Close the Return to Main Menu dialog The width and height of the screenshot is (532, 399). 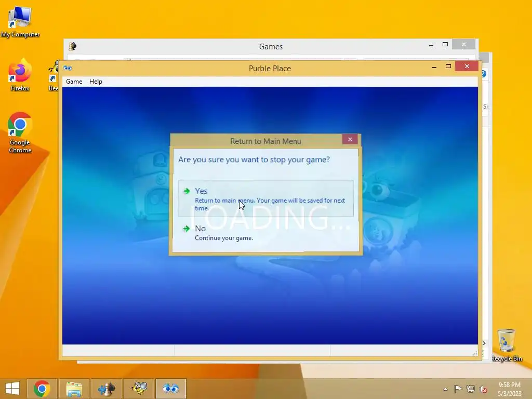[350, 139]
